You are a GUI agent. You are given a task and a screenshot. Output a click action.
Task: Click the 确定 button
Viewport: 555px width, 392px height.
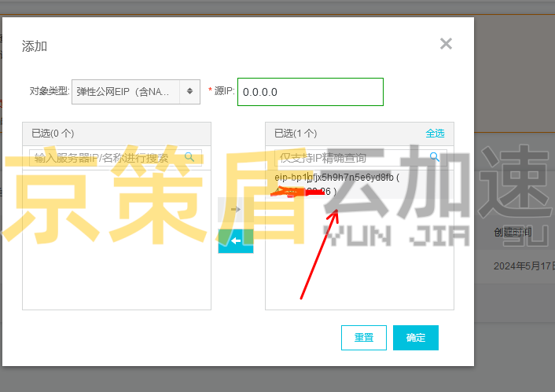[x=416, y=338]
